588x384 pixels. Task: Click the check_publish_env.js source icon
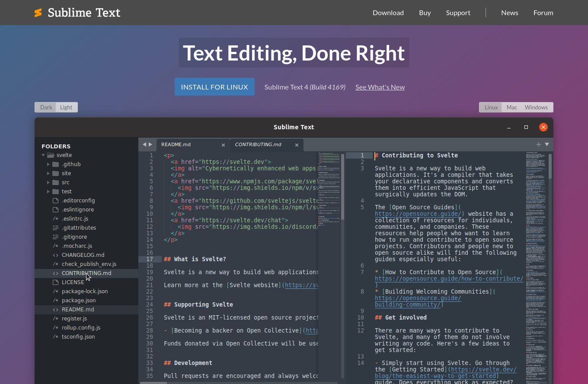[55, 264]
